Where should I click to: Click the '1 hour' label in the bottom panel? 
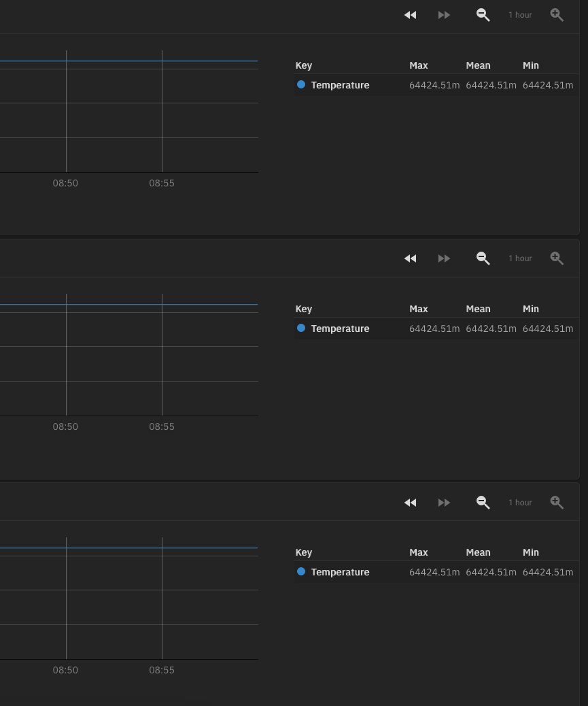[520, 503]
